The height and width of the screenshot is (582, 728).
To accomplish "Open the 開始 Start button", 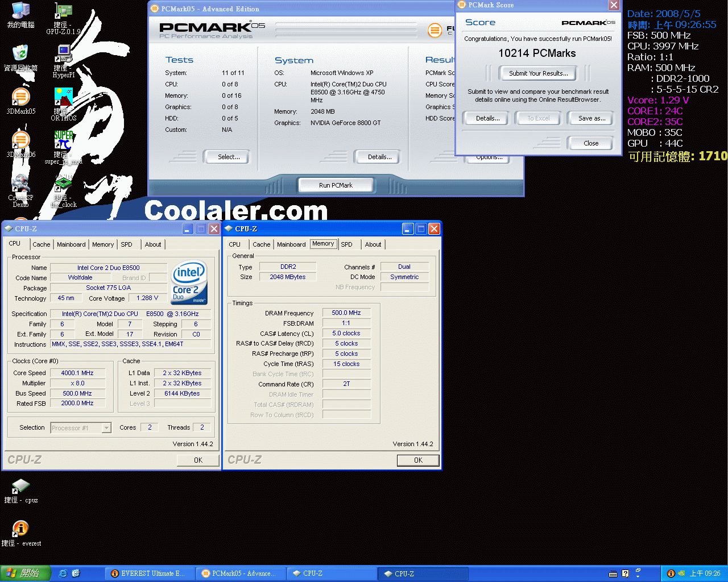I will [x=26, y=573].
